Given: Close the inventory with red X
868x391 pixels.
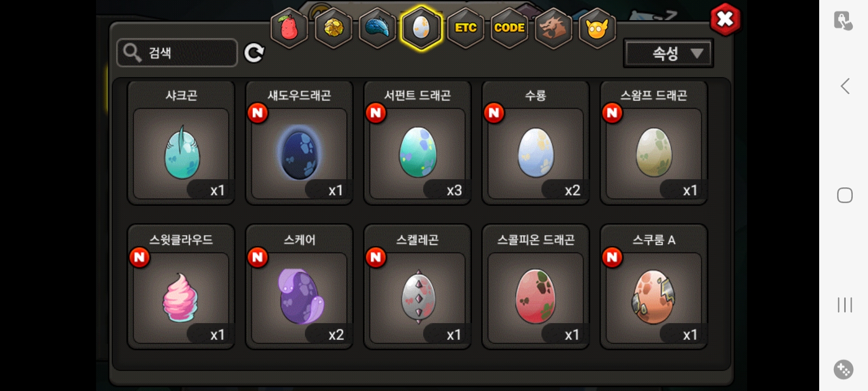Looking at the screenshot, I should pyautogui.click(x=725, y=20).
